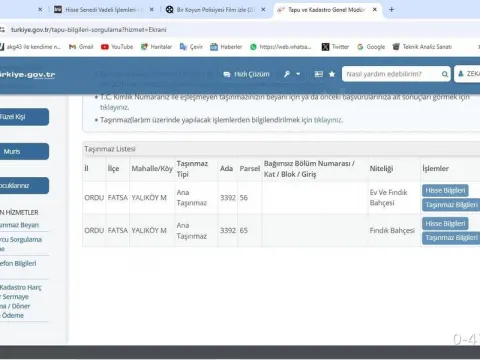Open the Başvuru Sorgulama sidebar link
Screen dimensions: 480x360
(21, 244)
